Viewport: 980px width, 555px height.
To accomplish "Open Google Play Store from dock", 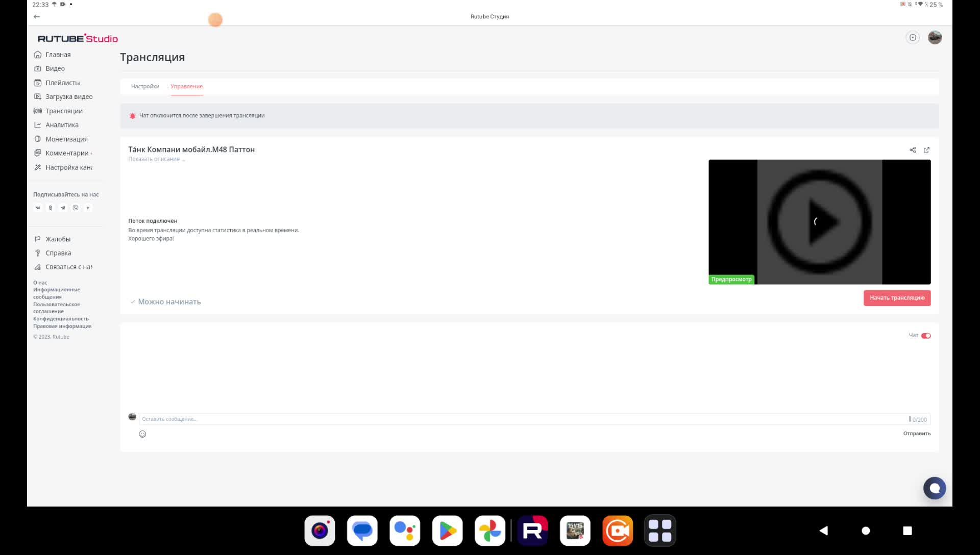I will tap(447, 531).
